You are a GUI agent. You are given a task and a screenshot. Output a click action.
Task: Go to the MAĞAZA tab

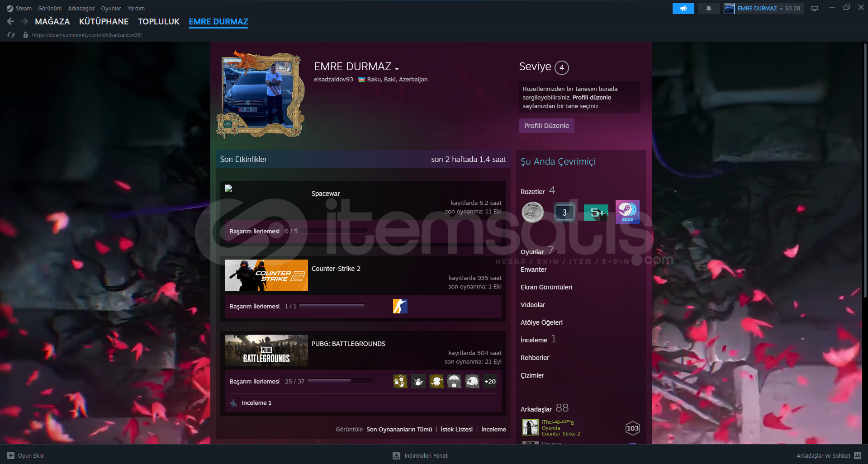tap(52, 22)
